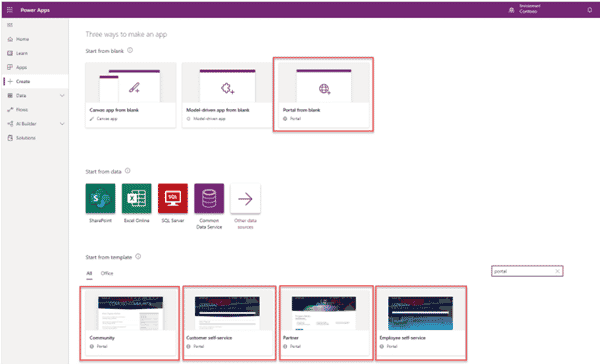Select the Community portal template

[x=130, y=323]
